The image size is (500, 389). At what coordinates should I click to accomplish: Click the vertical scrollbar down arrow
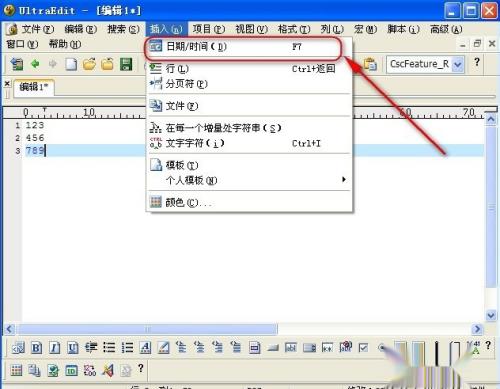491,315
